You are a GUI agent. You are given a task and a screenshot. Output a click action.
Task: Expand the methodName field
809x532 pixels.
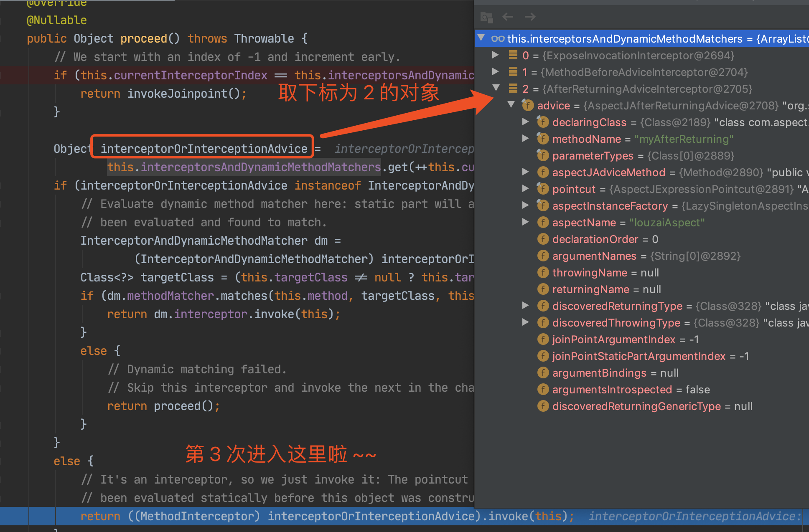[526, 138]
